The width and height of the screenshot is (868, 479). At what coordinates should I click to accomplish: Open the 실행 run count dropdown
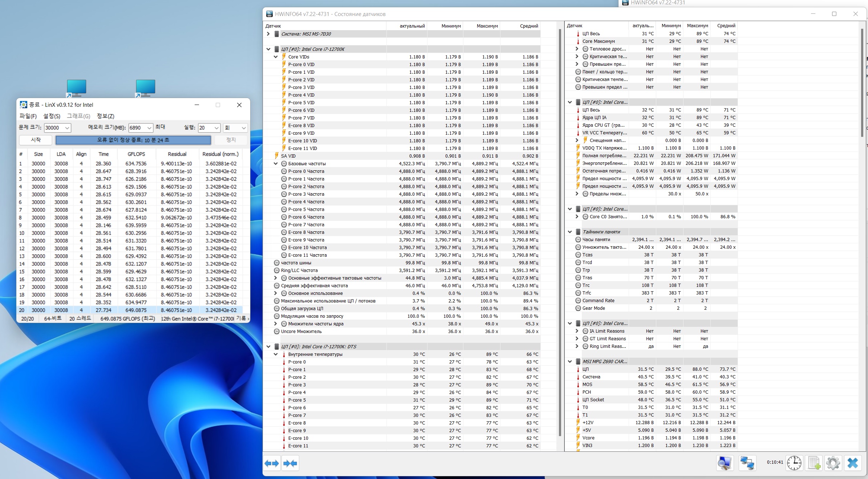tap(216, 128)
